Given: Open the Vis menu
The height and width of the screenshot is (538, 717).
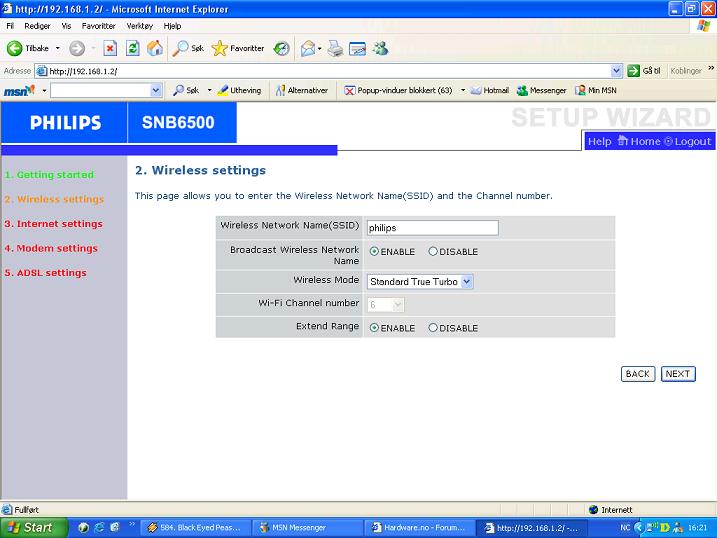Looking at the screenshot, I should coord(66,26).
